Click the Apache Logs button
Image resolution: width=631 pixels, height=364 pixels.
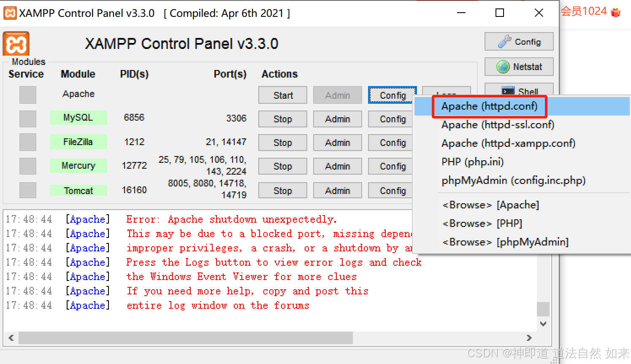click(447, 92)
